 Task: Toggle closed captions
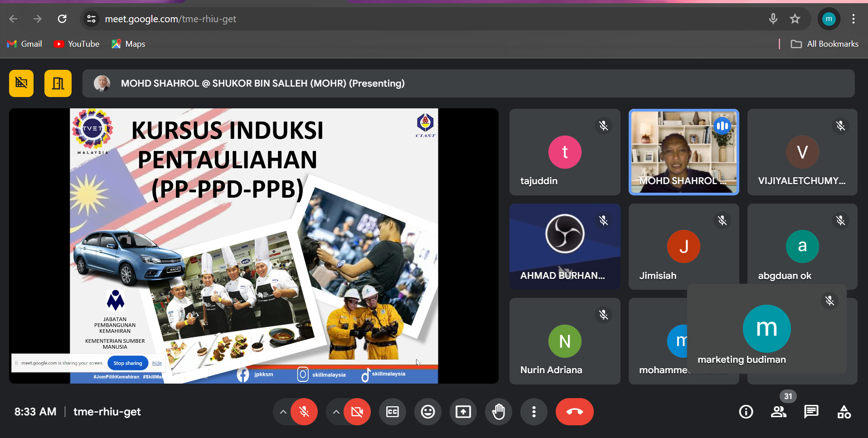(392, 412)
